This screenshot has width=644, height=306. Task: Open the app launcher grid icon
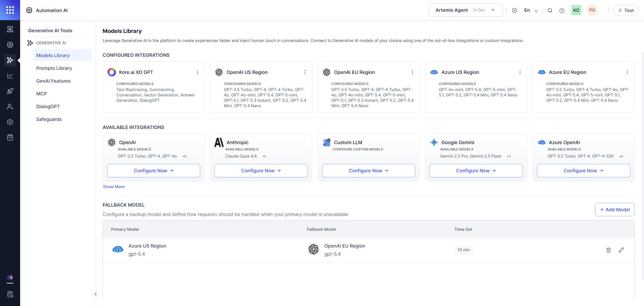click(10, 10)
